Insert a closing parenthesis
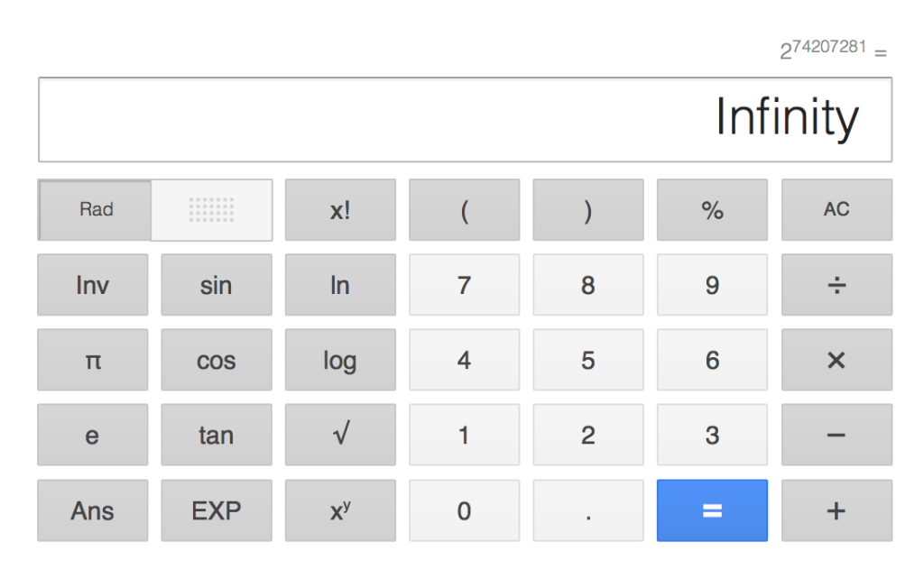 tap(588, 210)
